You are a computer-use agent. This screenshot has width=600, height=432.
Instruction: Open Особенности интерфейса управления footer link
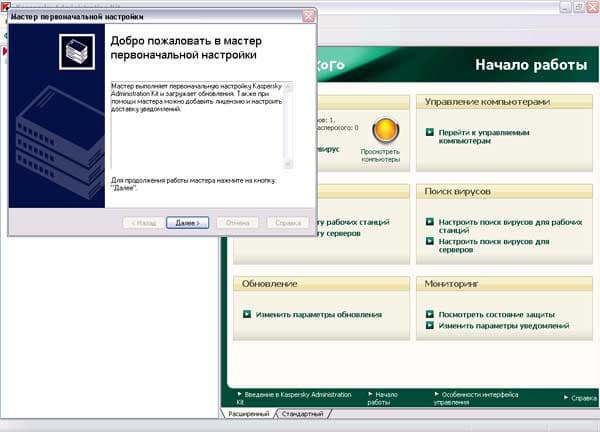click(476, 398)
